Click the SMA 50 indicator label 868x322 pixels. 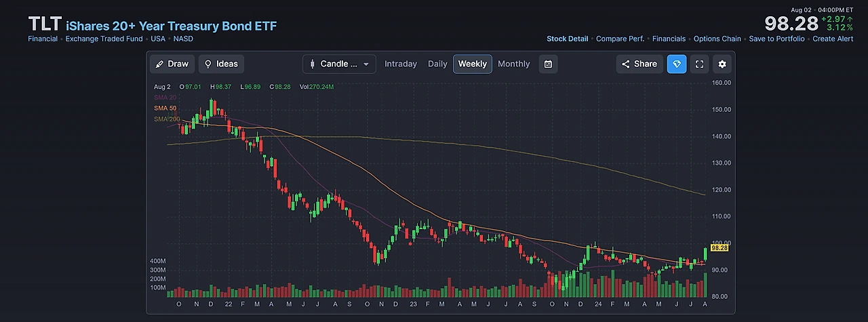(165, 108)
